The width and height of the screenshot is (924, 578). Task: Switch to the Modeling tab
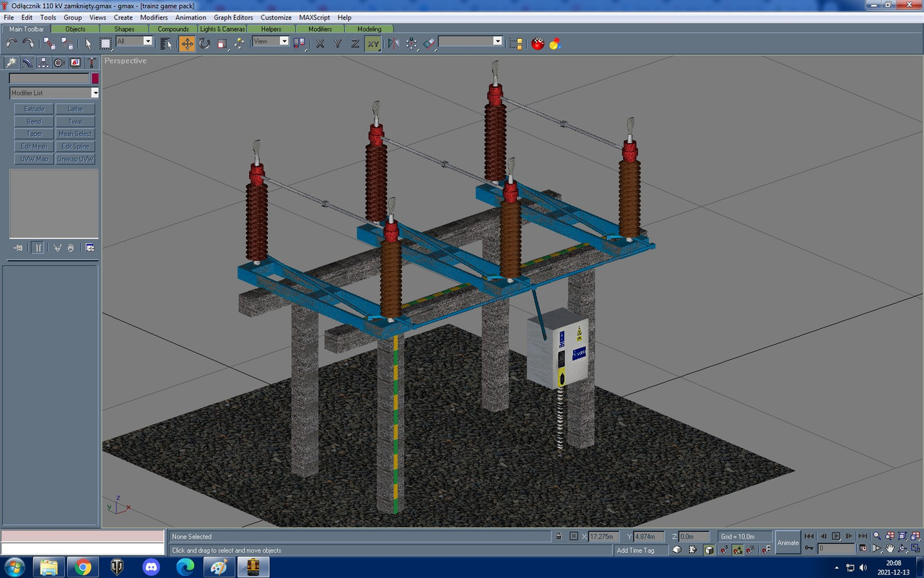(x=370, y=29)
